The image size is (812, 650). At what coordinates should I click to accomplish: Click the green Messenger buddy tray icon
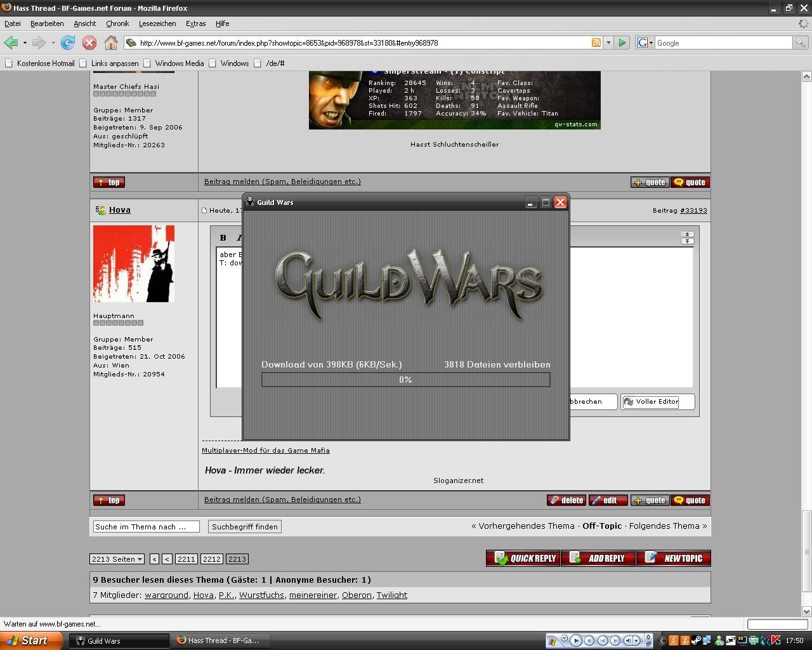click(719, 640)
